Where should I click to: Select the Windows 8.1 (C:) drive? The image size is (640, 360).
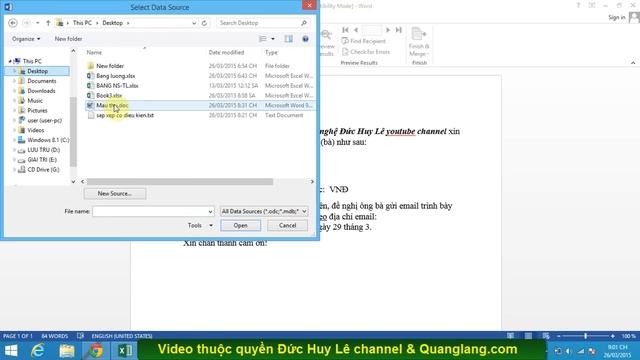pos(44,140)
